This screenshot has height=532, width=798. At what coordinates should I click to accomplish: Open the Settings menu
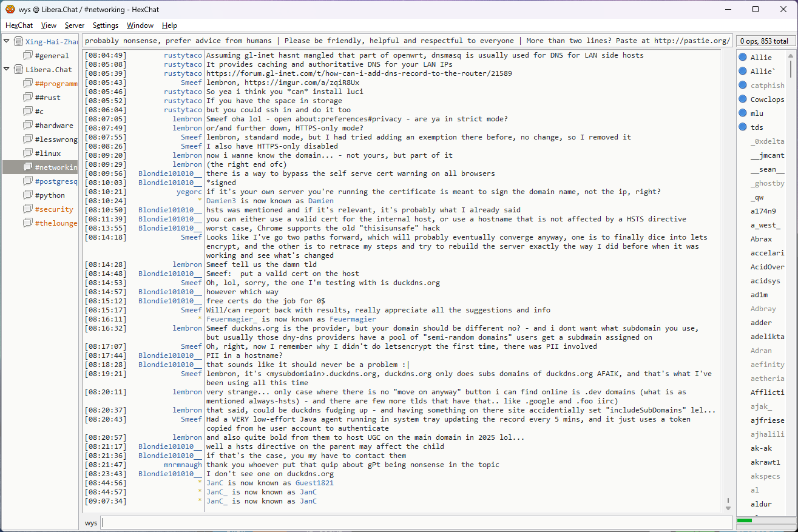coord(106,25)
